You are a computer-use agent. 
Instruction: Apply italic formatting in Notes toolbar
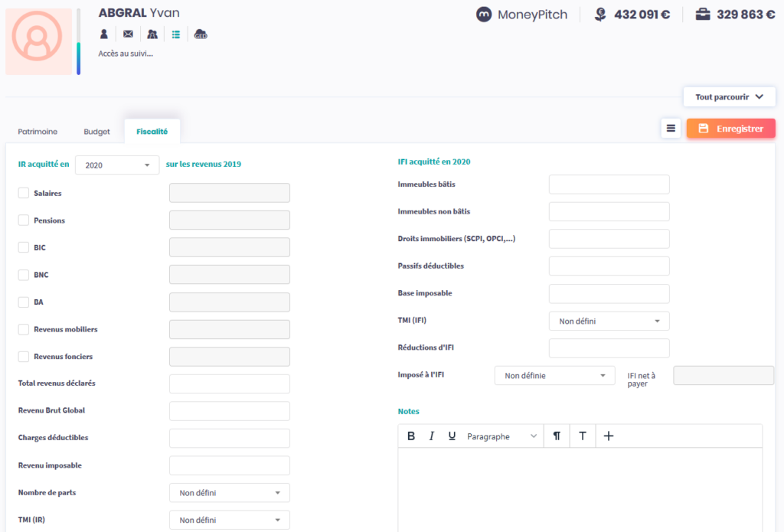pos(432,436)
